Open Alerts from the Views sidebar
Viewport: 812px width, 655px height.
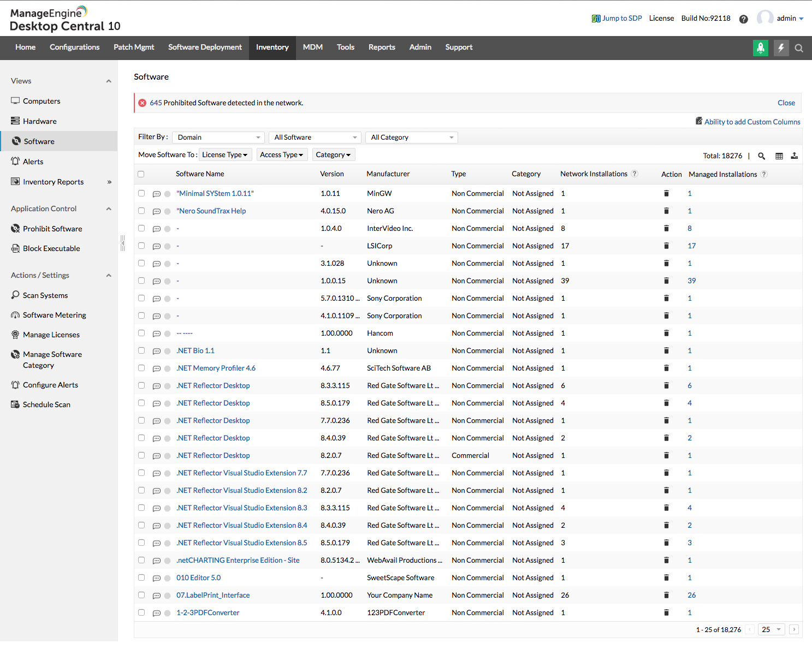[33, 162]
